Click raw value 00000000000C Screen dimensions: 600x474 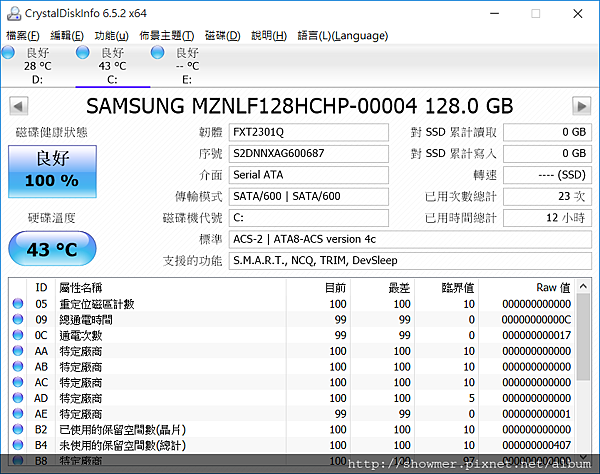536,319
